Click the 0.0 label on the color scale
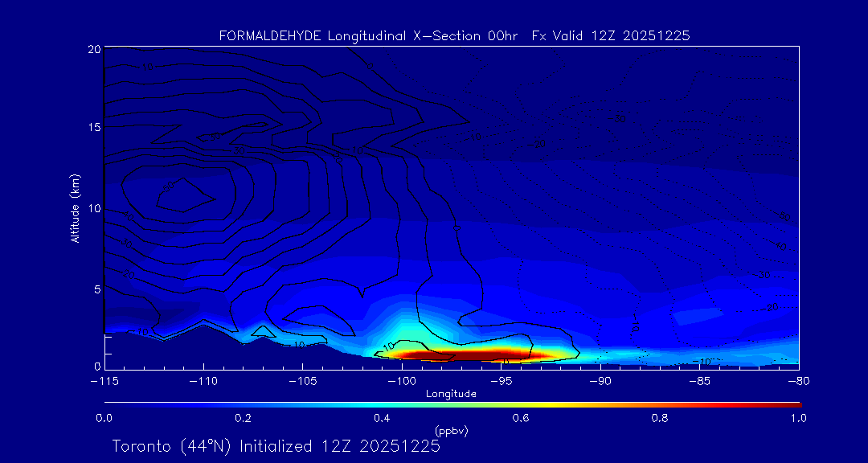Viewport: 868px width, 463px height. pos(104,418)
